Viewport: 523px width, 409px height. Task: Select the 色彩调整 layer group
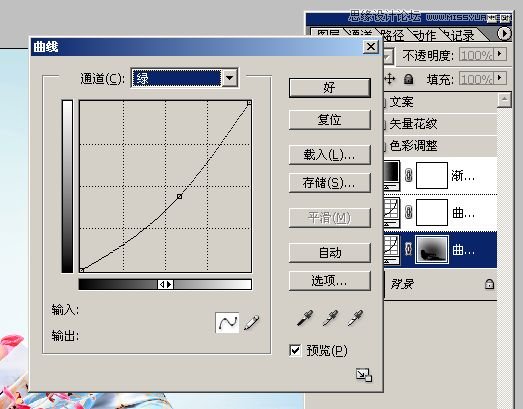(x=440, y=145)
